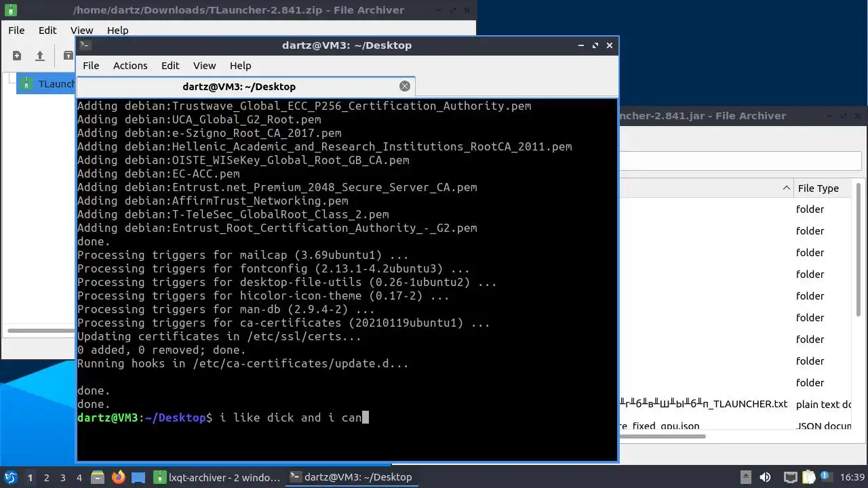Switch to virtual desktop 4

[x=79, y=477]
